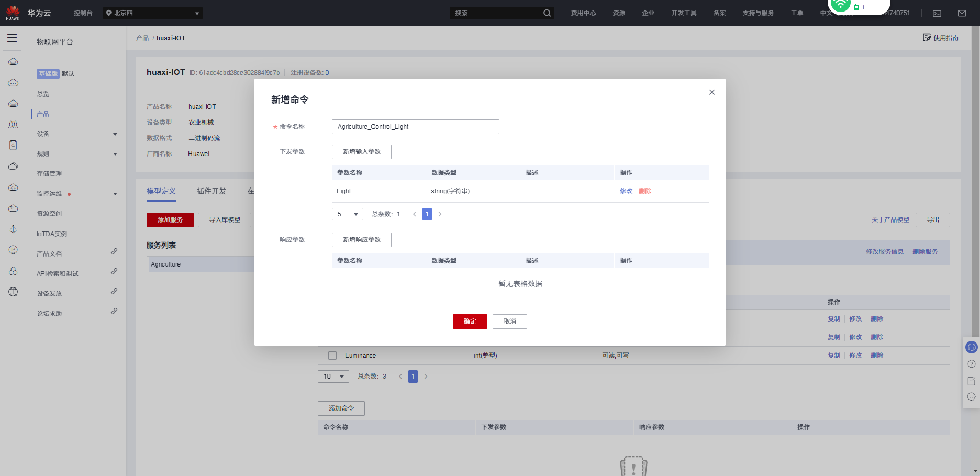This screenshot has width=980, height=476.
Task: Expand the 监控运维 sidebar submenu
Action: tap(115, 194)
